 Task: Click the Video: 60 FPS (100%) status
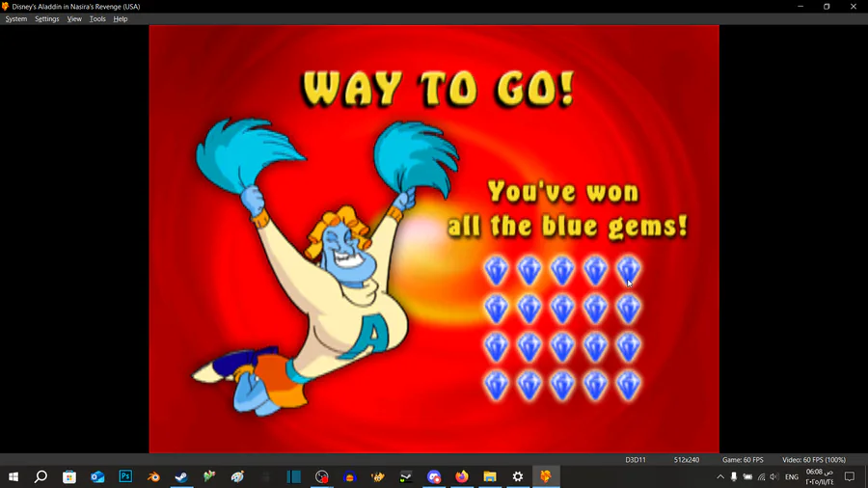point(814,460)
